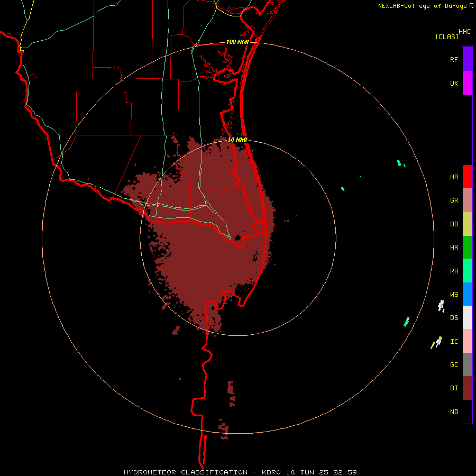Click the WS blue legend swatch
Viewport: 476px width, 476px height.
coord(467,294)
